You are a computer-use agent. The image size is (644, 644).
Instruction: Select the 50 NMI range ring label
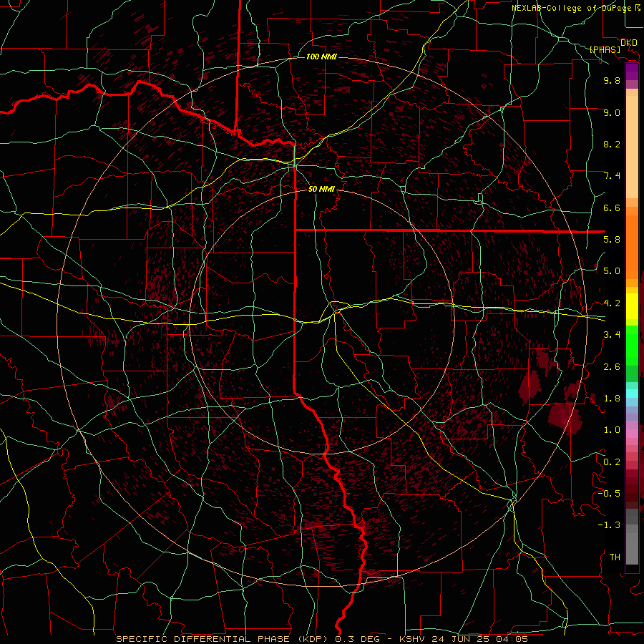click(x=321, y=189)
